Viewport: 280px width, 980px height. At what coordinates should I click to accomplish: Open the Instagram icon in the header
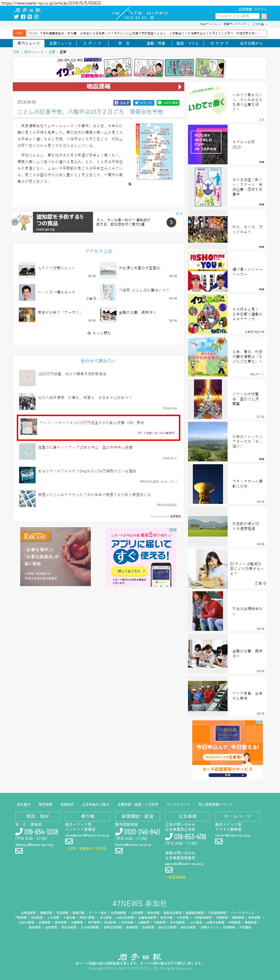pos(36,17)
